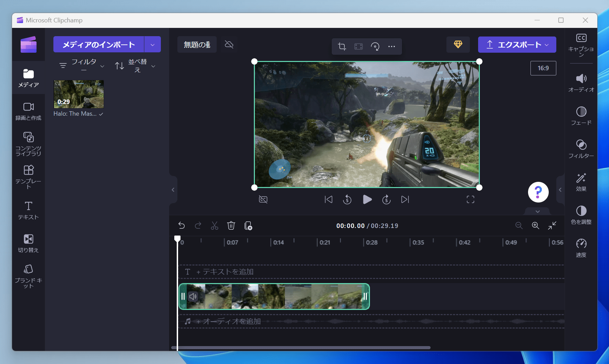Delete the selected clip with trash icon
The image size is (609, 364).
(231, 226)
